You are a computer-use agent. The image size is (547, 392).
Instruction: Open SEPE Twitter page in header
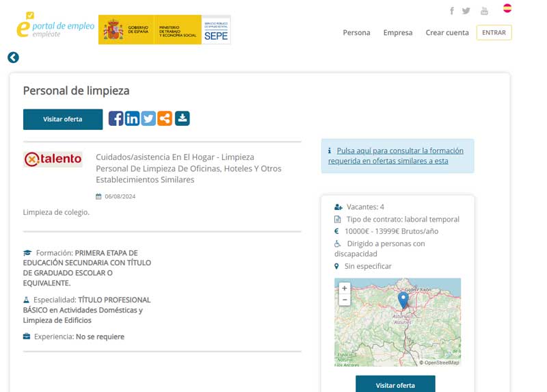pyautogui.click(x=466, y=11)
